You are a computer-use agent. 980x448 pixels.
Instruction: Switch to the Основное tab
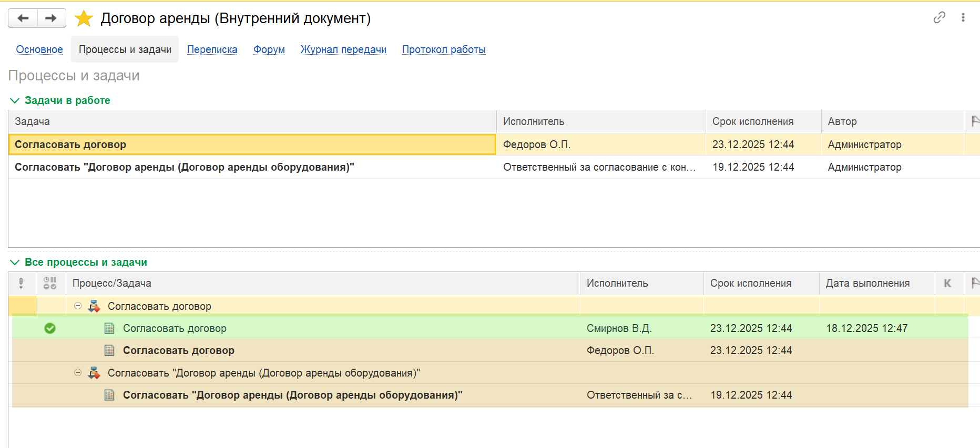pyautogui.click(x=39, y=49)
